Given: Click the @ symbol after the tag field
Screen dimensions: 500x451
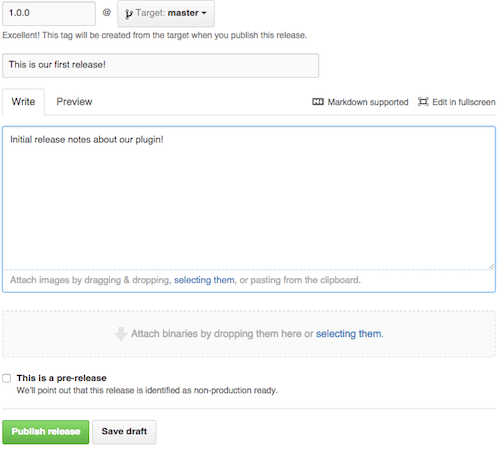Looking at the screenshot, I should click(106, 13).
